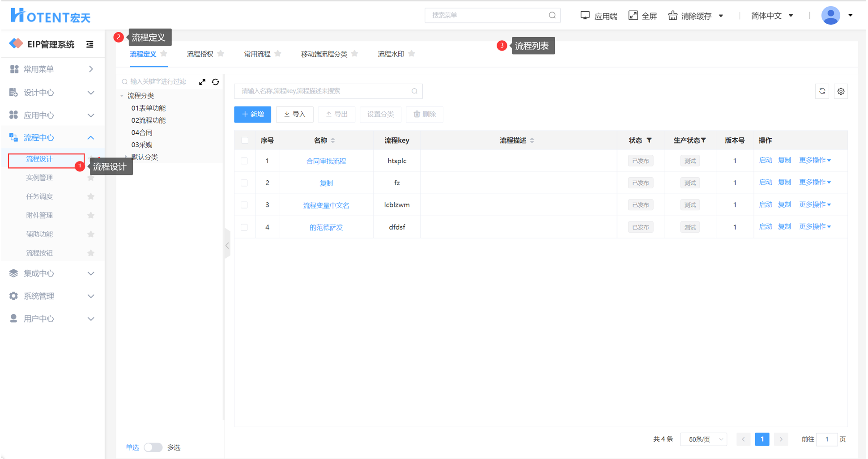This screenshot has height=459, width=868.
Task: Star the 任务调度 menu item
Action: [91, 196]
